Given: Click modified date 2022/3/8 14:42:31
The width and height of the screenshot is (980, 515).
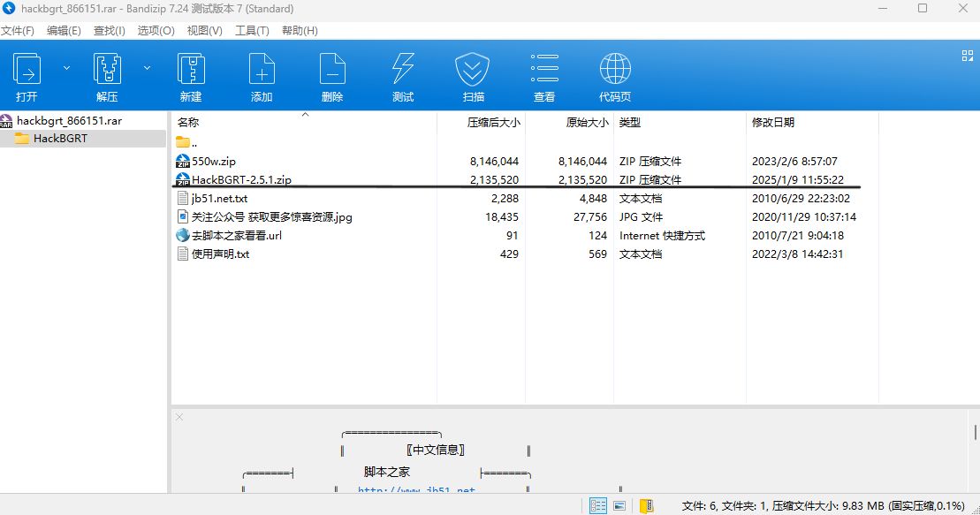Looking at the screenshot, I should tap(797, 254).
